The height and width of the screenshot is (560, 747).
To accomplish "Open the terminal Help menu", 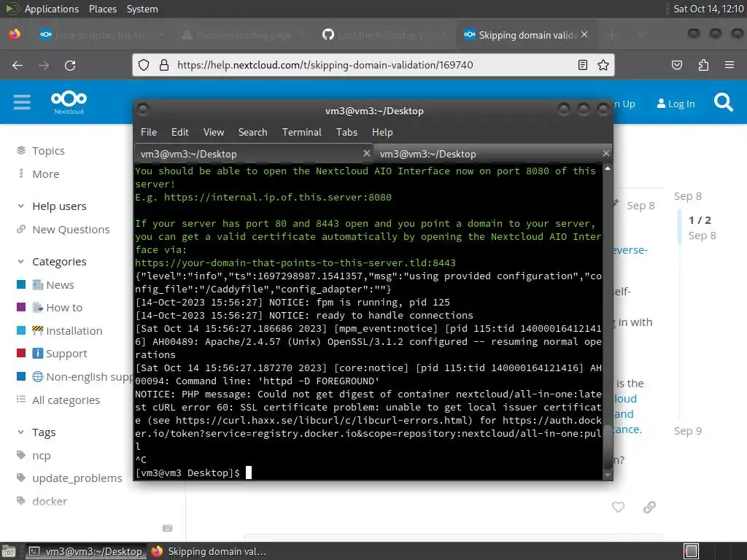I will [x=382, y=132].
